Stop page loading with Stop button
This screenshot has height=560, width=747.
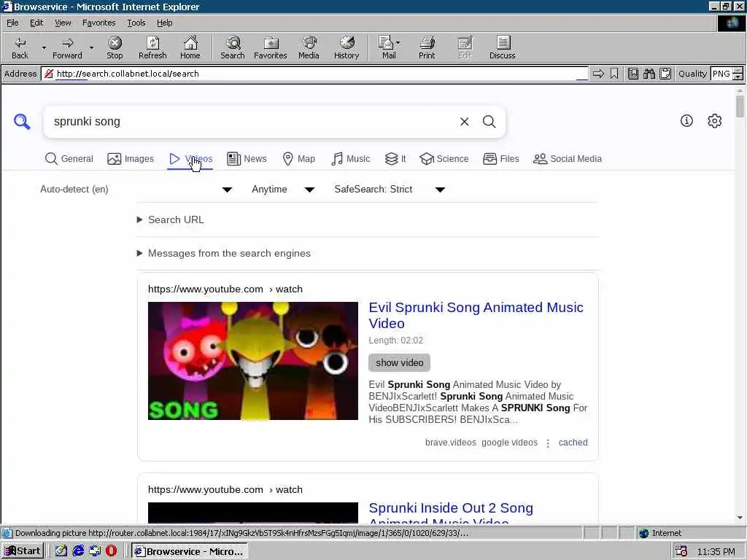(115, 47)
